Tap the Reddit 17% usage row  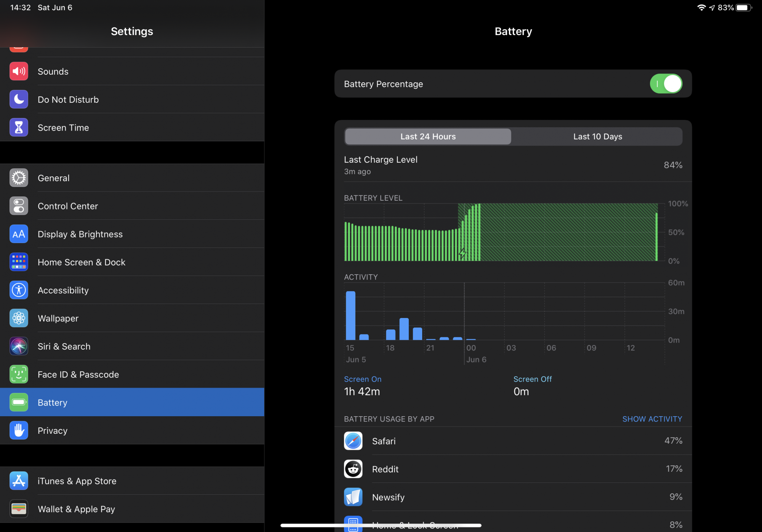[x=513, y=469]
